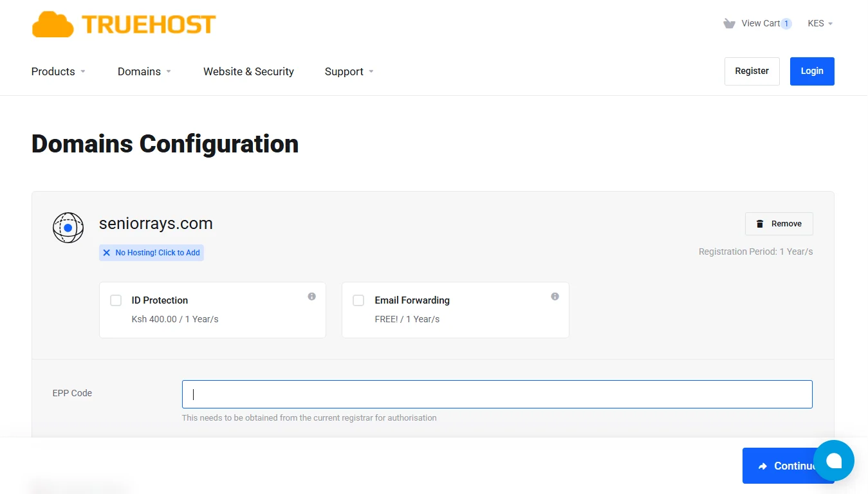Expand the Domains menu
This screenshot has width=868, height=494.
pyautogui.click(x=145, y=71)
